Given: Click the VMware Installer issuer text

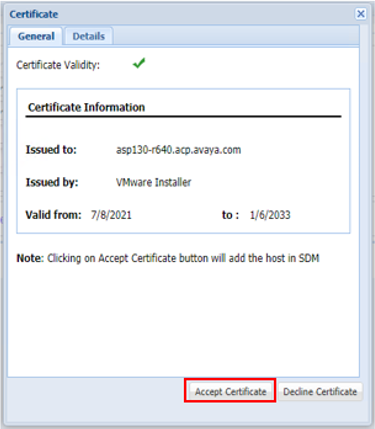Looking at the screenshot, I should [153, 182].
